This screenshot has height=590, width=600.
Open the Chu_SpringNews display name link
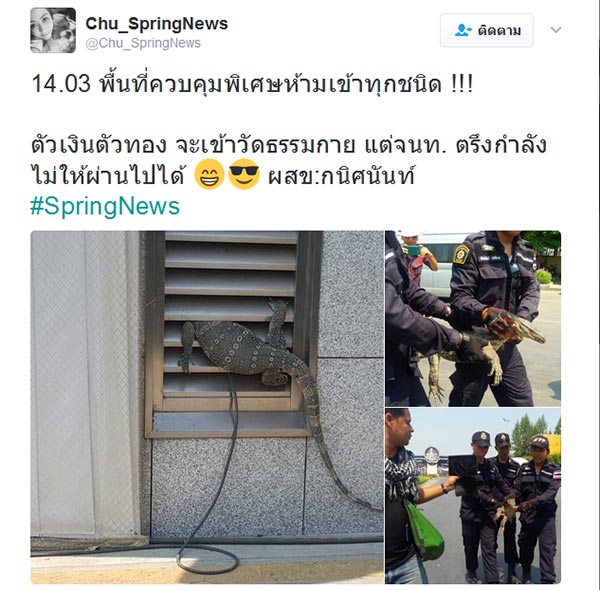157,24
